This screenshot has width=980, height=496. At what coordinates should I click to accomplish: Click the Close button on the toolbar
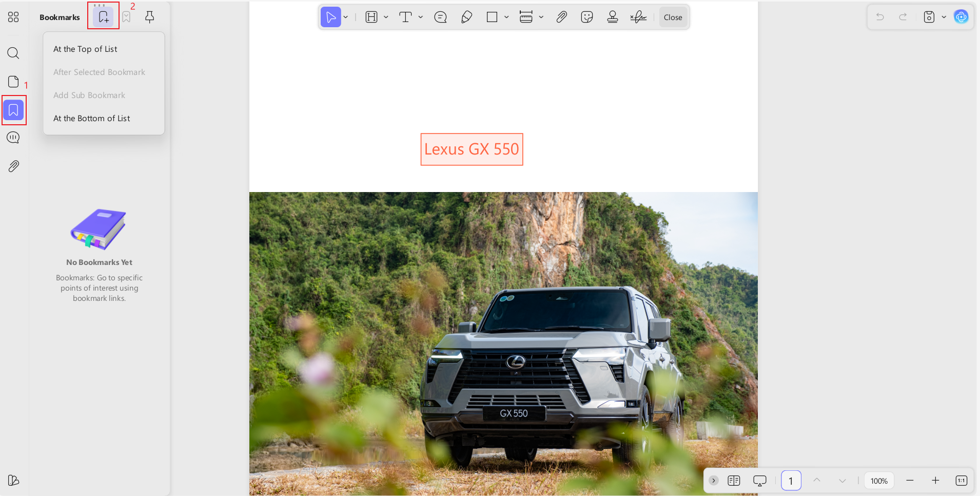(673, 17)
